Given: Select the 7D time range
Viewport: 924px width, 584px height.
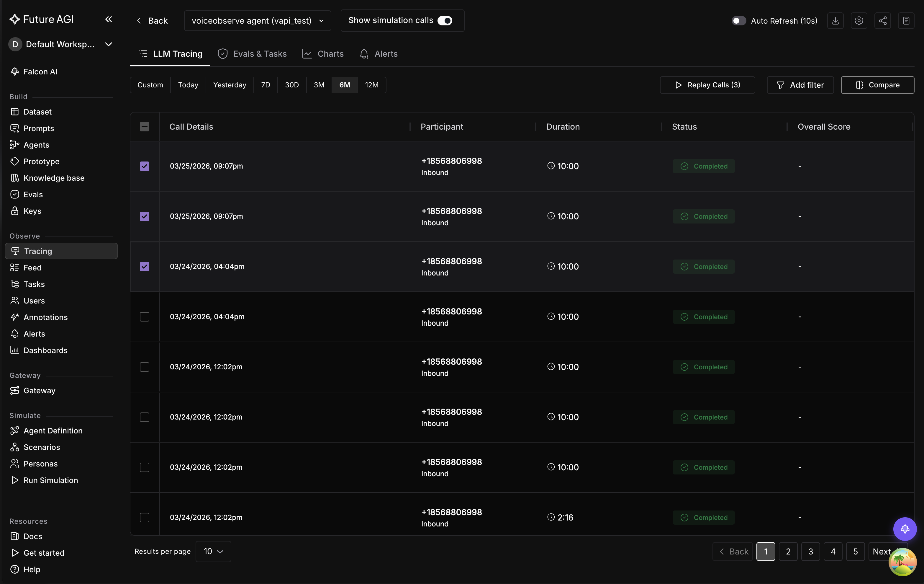Looking at the screenshot, I should (266, 85).
